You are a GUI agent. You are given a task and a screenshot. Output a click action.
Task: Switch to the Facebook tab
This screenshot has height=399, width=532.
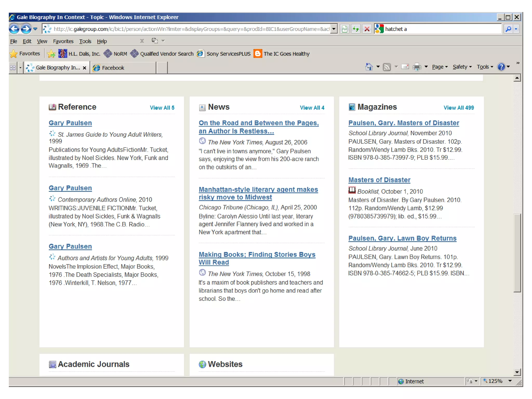(x=113, y=68)
